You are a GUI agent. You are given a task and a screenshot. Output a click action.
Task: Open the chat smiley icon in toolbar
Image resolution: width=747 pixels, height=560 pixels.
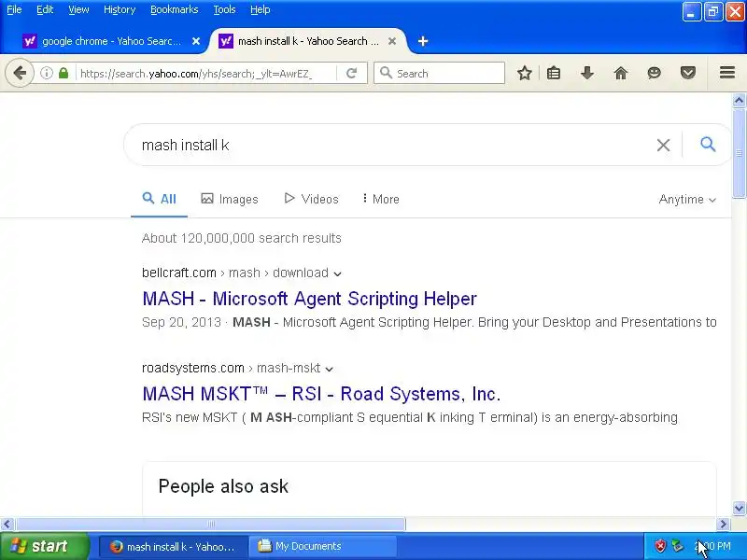coord(655,73)
